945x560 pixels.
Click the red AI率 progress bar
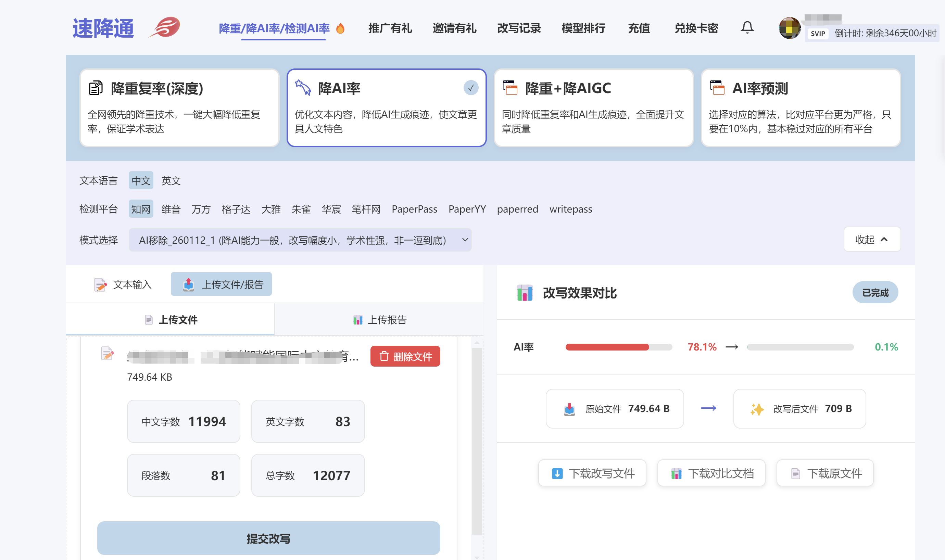[x=608, y=347]
